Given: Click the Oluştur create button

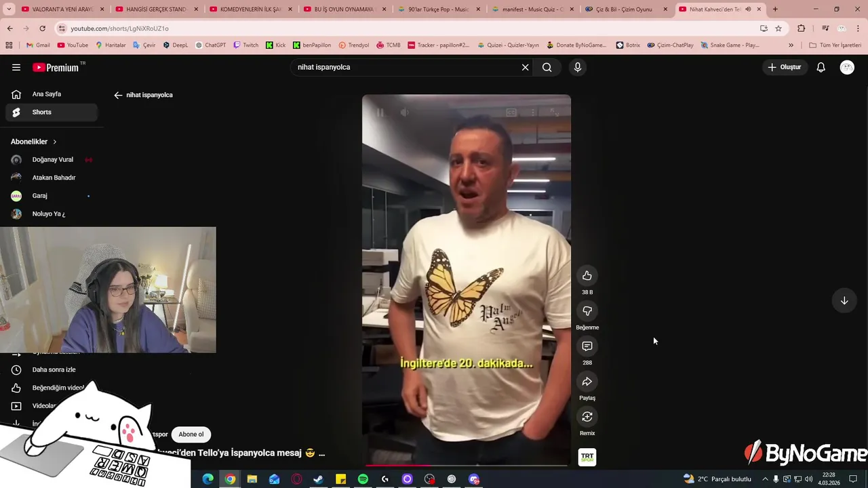Looking at the screenshot, I should [785, 67].
